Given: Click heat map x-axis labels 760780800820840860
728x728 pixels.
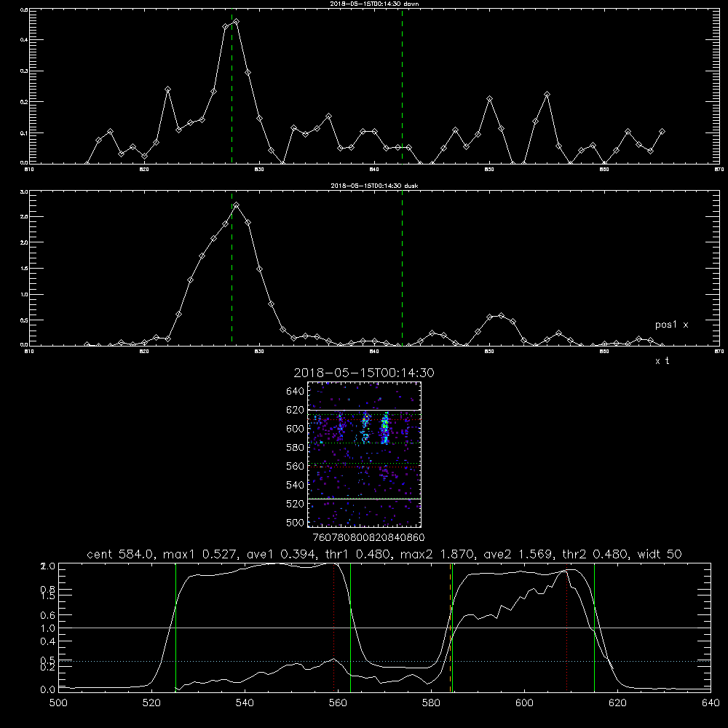Looking at the screenshot, I should click(x=369, y=537).
